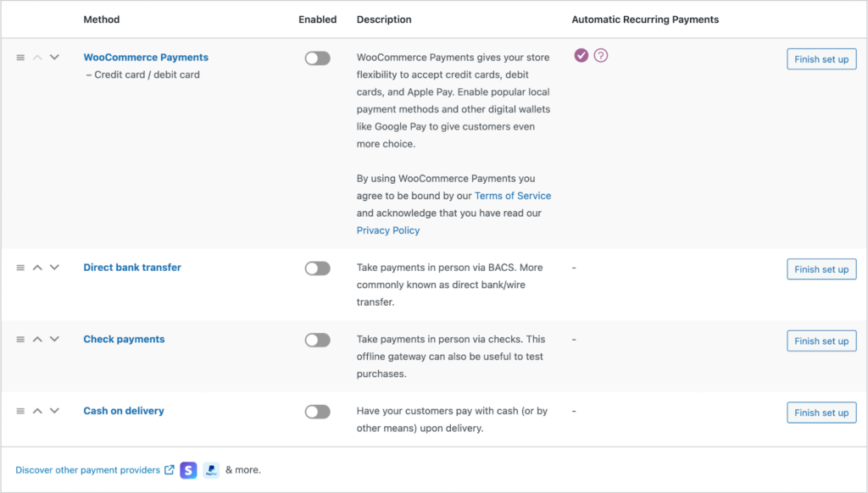Click the Enabled column header

click(318, 19)
